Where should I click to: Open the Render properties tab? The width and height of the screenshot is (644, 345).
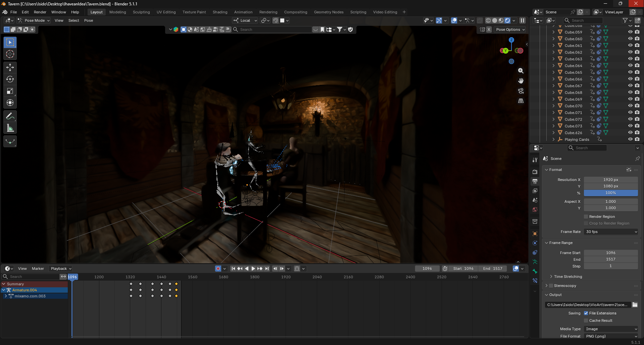[x=535, y=172]
